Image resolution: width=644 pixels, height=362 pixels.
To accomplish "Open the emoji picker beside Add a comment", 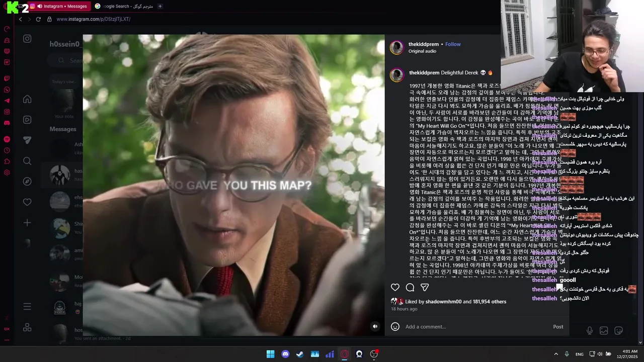I will 395,326.
